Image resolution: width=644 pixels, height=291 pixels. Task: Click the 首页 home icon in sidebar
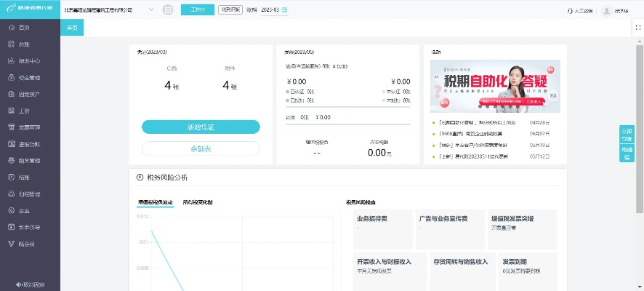(x=12, y=28)
